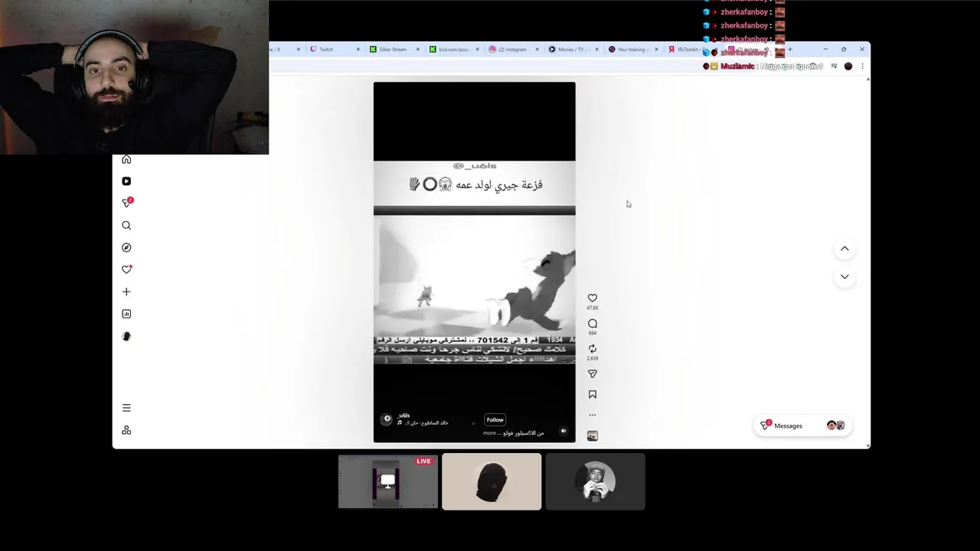Image resolution: width=980 pixels, height=551 pixels.
Task: Repost the reel with arrows icon
Action: click(593, 349)
